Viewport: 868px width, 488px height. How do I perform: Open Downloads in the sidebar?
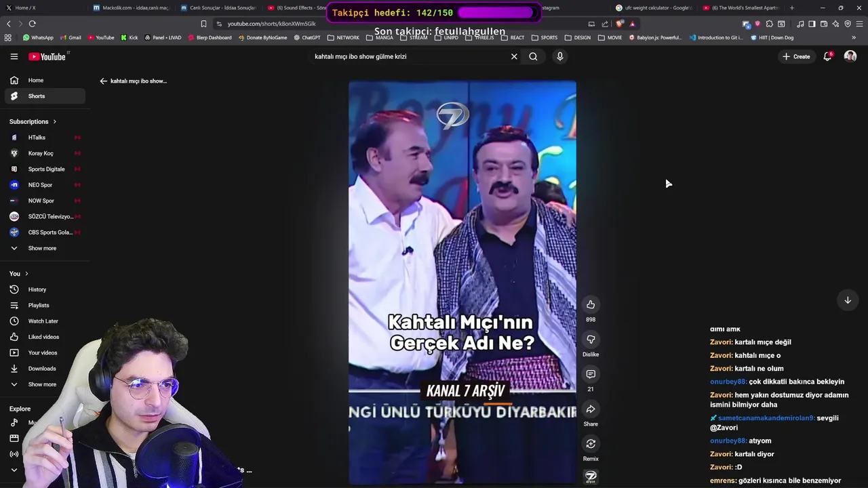[x=45, y=369]
